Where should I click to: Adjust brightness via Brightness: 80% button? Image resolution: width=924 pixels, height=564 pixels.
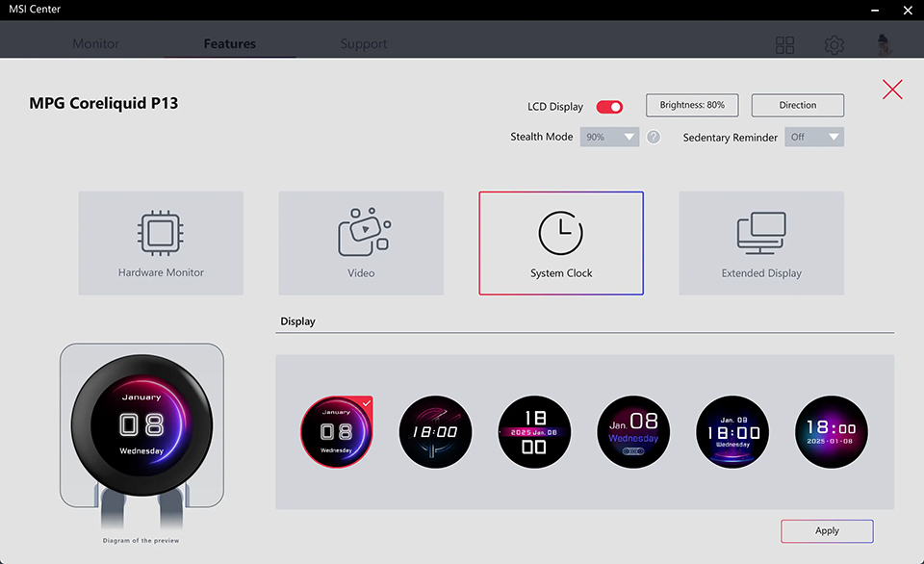[692, 105]
